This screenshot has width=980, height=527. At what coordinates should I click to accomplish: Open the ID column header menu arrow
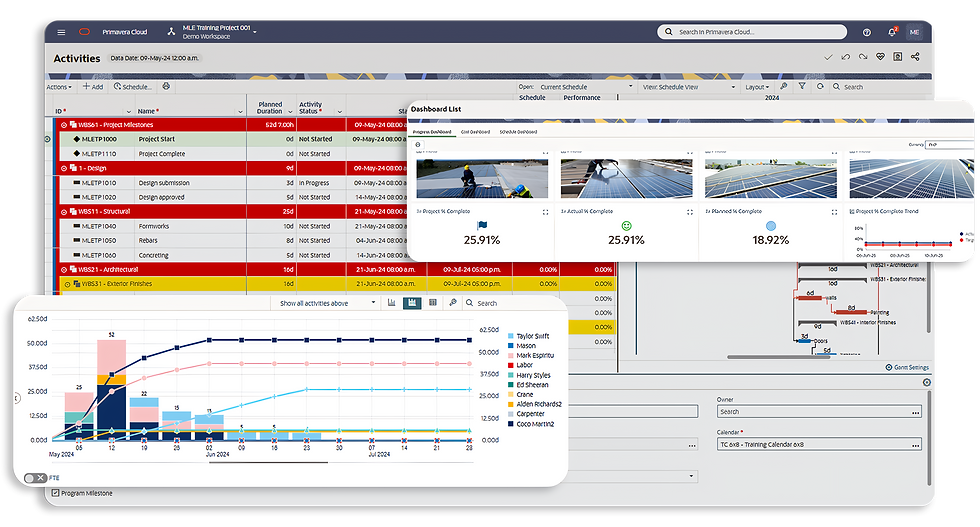click(129, 111)
